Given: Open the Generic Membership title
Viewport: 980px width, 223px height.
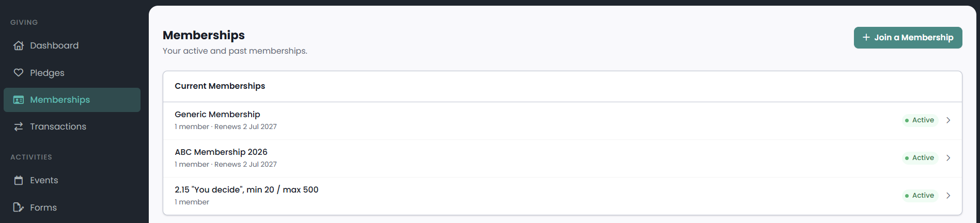Looking at the screenshot, I should 217,114.
